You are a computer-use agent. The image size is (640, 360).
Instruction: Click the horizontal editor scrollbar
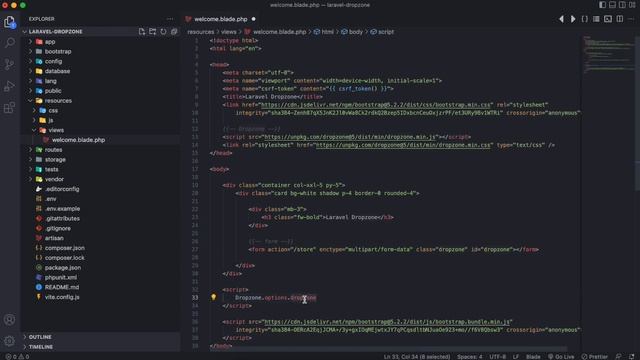[388, 349]
